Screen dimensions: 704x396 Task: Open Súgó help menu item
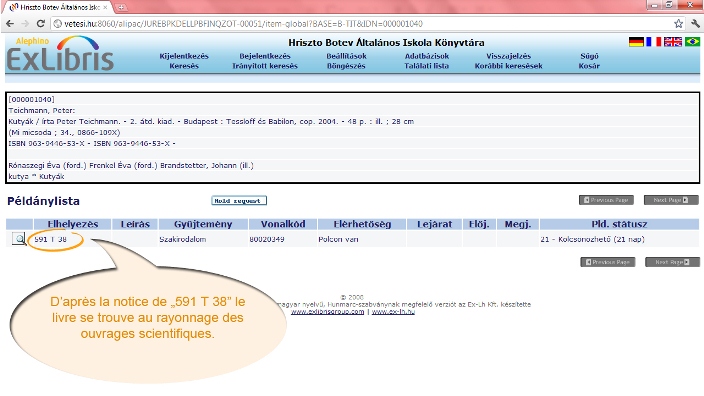click(589, 56)
